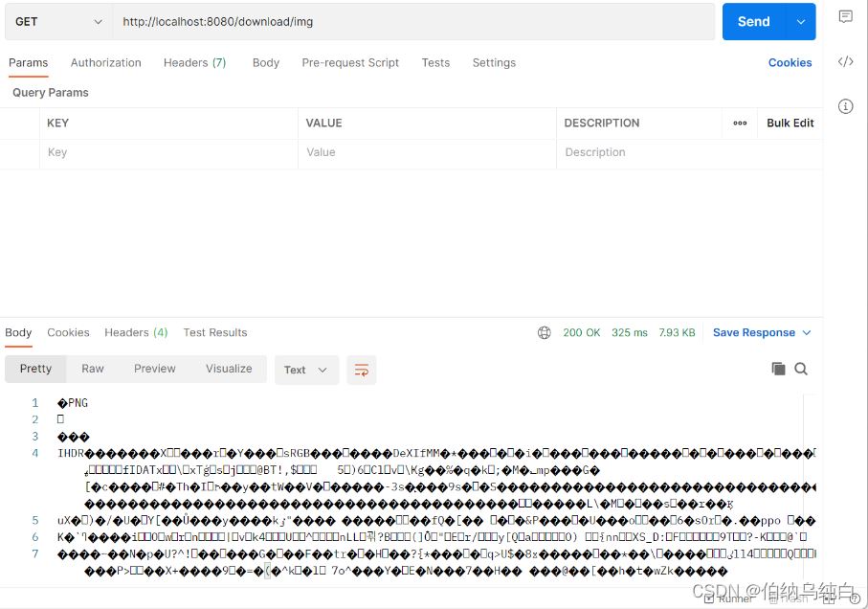Viewport: 868px width, 609px height.
Task: Expand the Save Response chevron
Action: [x=807, y=332]
